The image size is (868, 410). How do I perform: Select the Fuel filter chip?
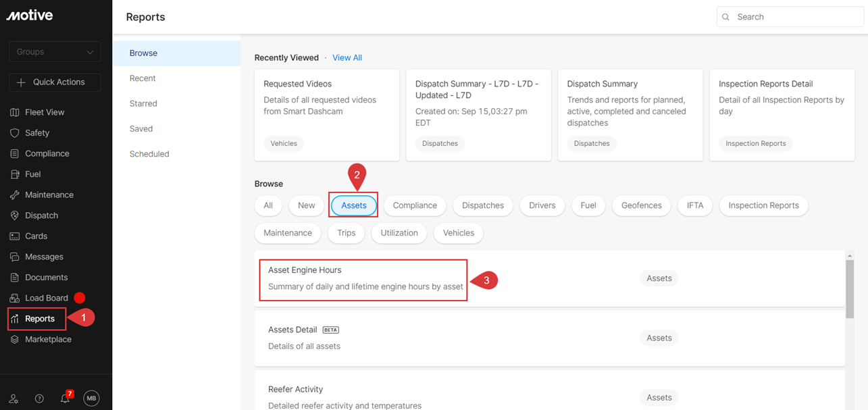(x=588, y=205)
